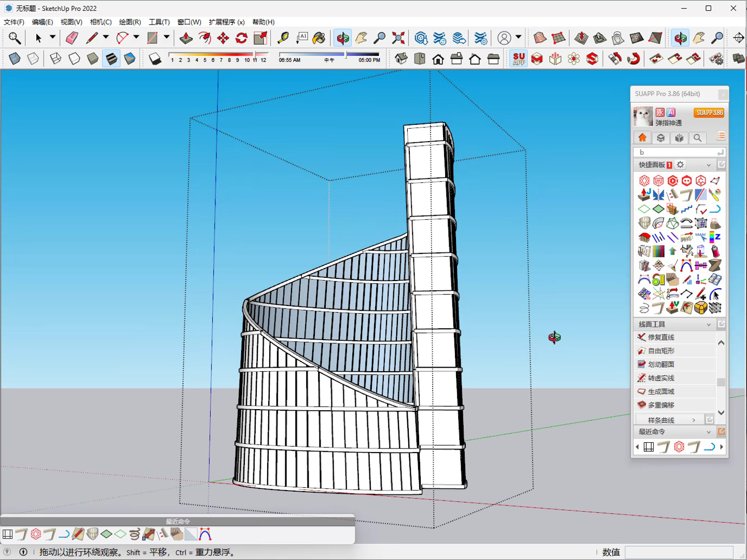Click the Zoom Extents icon
The height and width of the screenshot is (560, 747).
[x=398, y=38]
